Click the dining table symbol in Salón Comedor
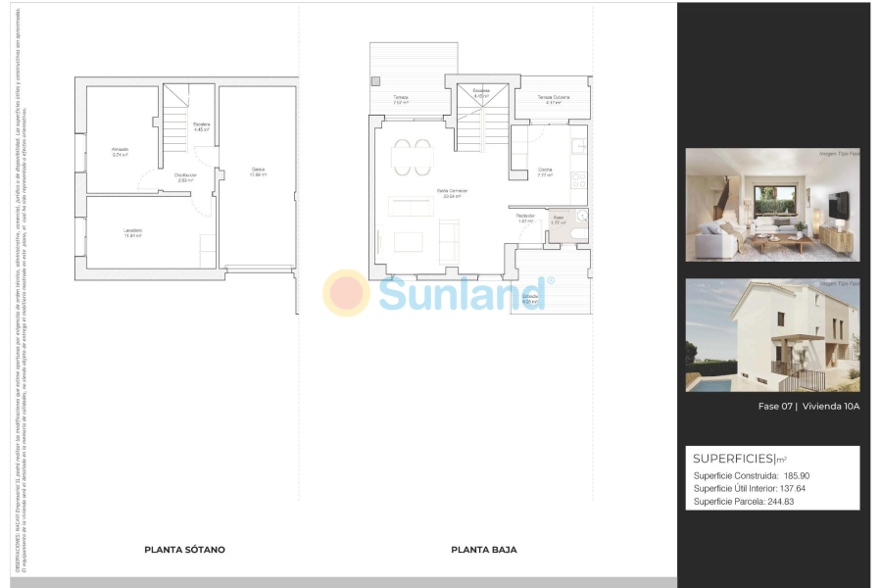 click(x=413, y=158)
